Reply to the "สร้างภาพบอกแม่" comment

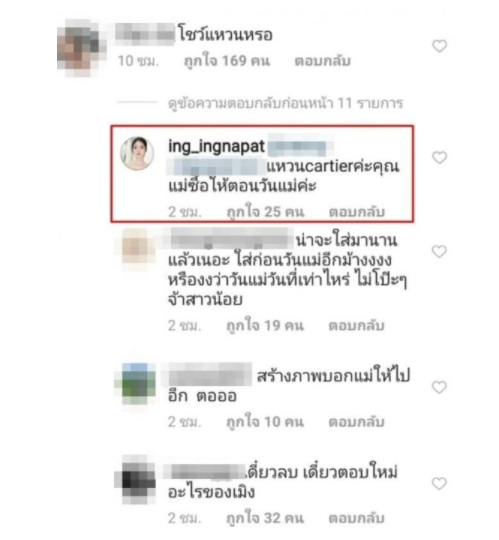356,422
